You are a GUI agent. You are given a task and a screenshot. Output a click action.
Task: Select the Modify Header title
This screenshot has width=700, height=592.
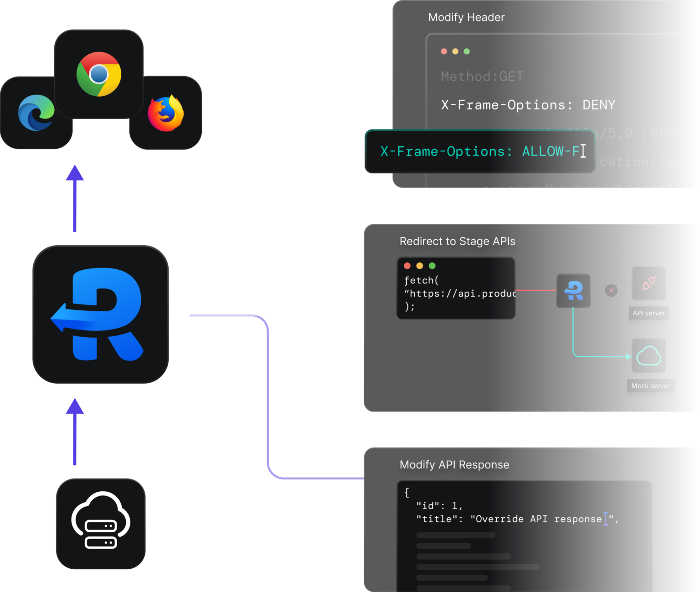(x=466, y=17)
